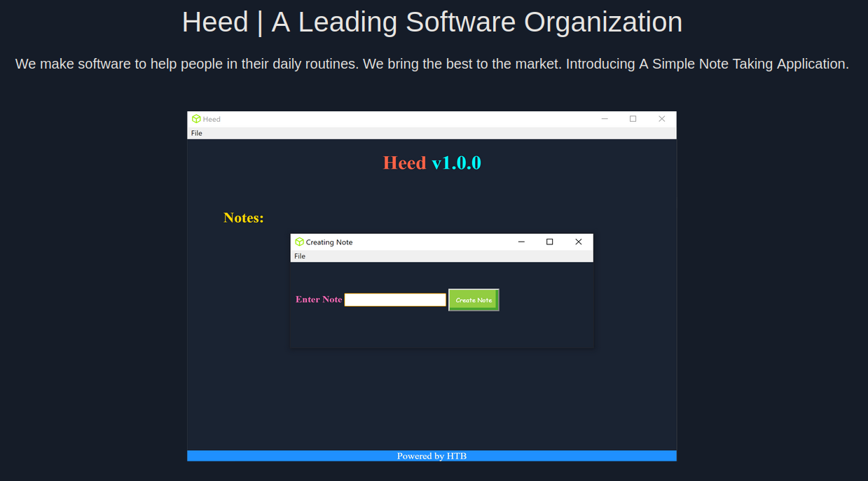Image resolution: width=868 pixels, height=481 pixels.
Task: Minimize the main Heed window
Action: coord(605,119)
